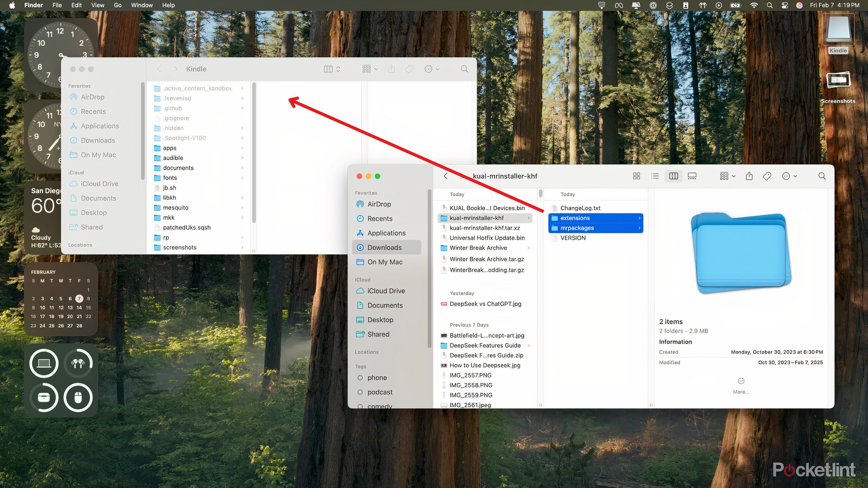
Task: Click More… button in preview pane
Action: (741, 386)
